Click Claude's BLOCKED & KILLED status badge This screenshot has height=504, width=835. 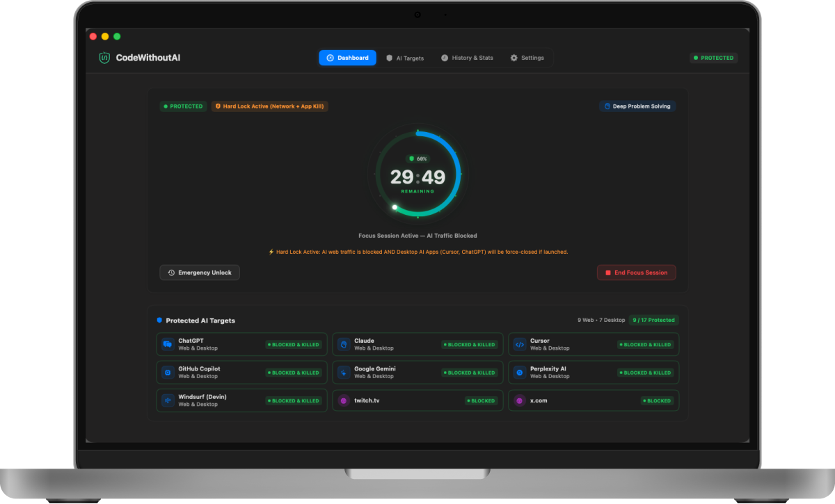[469, 345]
